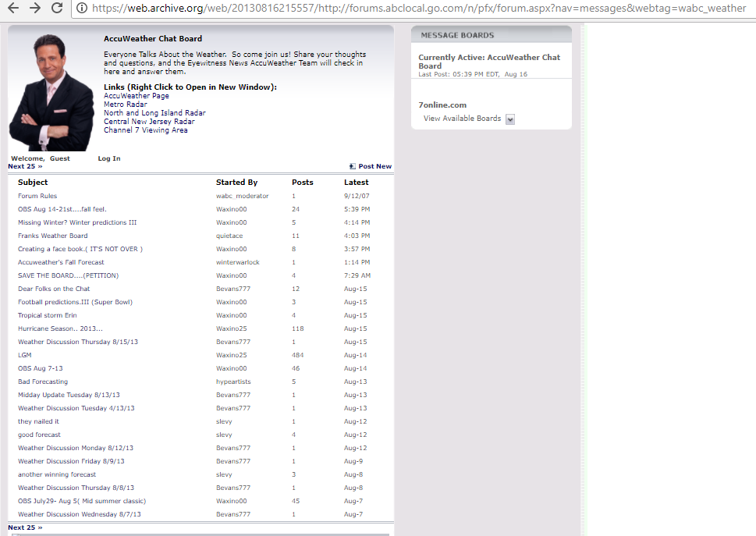
Task: Click the Started By column header
Action: tap(236, 183)
